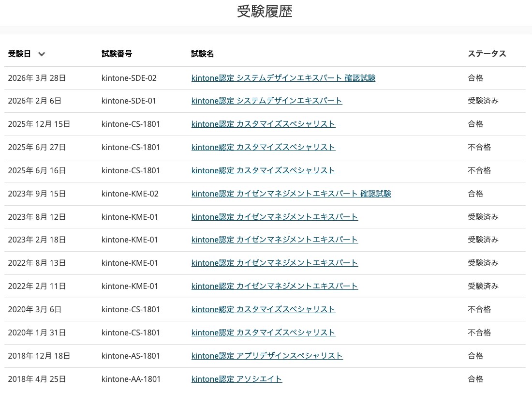
Task: Open カスタマイズスペシャリスト link dated 2025年 6月 27日
Action: 263,147
